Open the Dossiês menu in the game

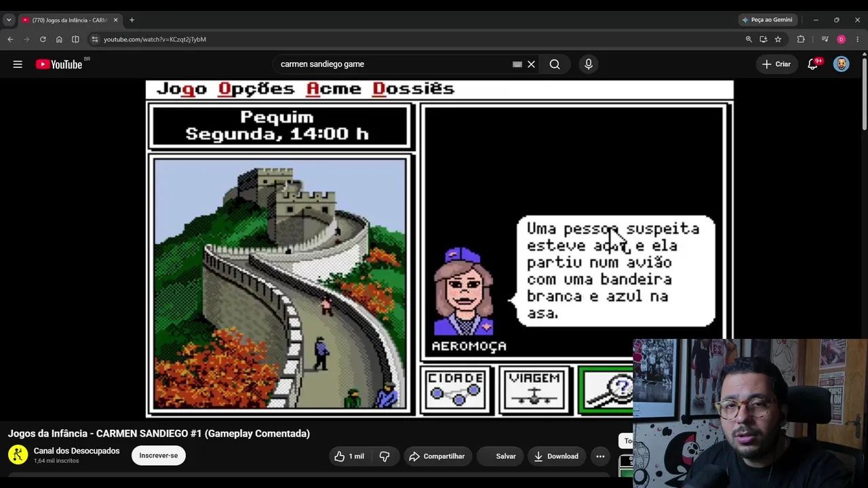pyautogui.click(x=413, y=89)
